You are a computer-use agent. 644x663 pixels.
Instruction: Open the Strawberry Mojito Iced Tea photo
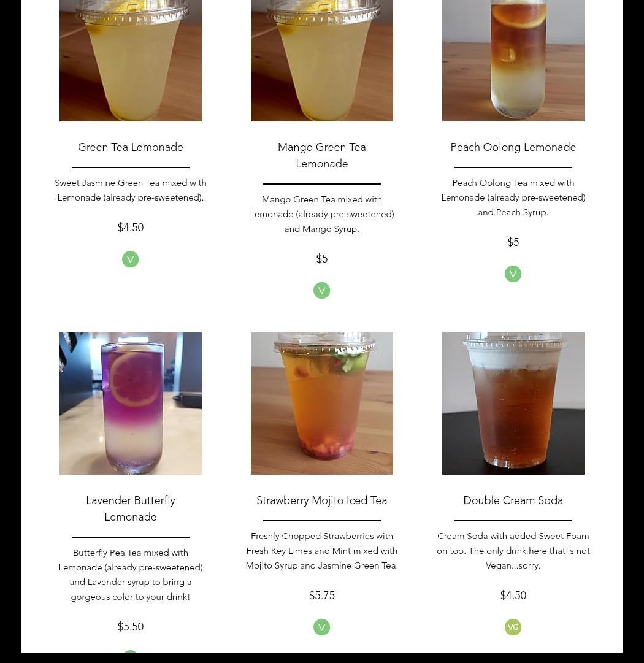(322, 404)
